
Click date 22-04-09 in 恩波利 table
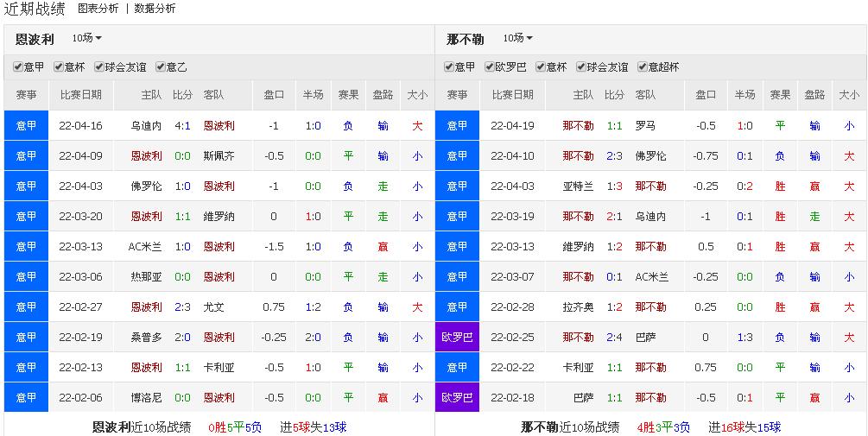(x=81, y=156)
